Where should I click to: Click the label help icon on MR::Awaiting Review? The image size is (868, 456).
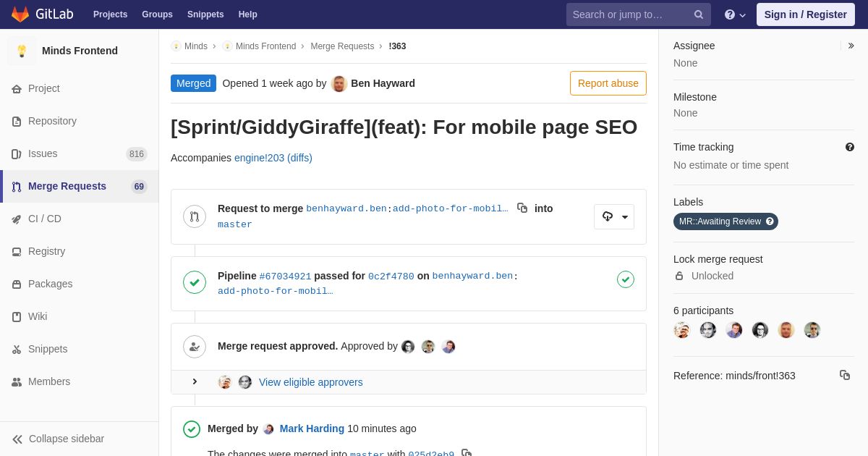(x=770, y=221)
